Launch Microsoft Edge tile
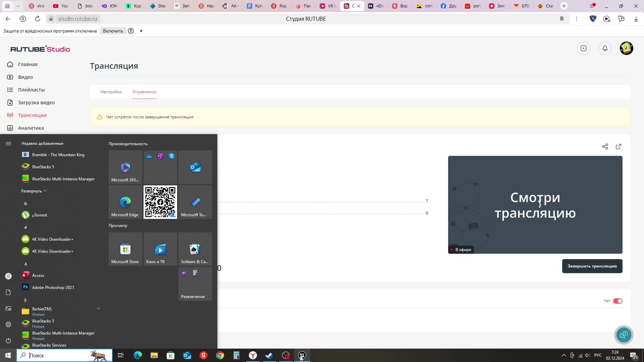Screen dimensions: 644x362 (125, 202)
